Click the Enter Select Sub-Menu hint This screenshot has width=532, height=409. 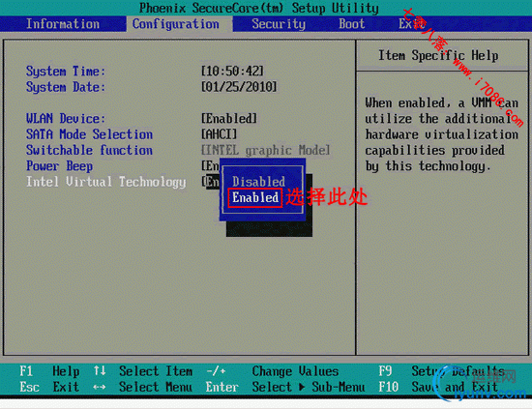(x=285, y=387)
